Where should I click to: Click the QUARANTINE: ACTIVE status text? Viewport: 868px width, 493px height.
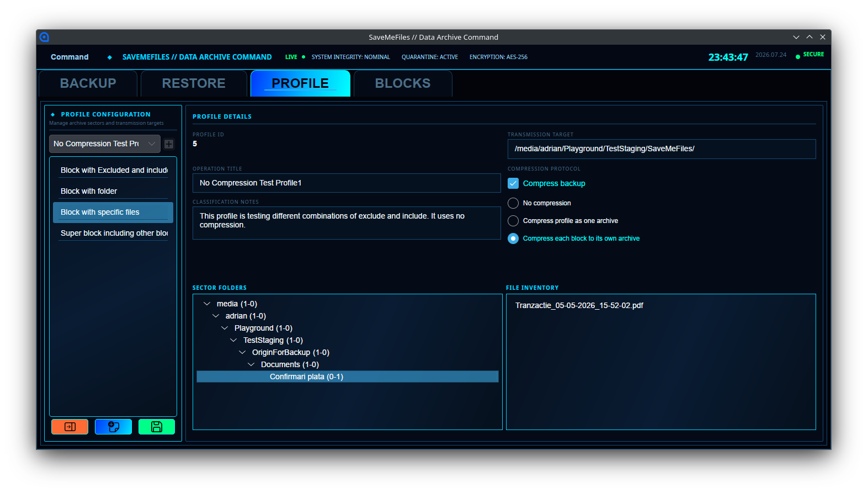(430, 57)
